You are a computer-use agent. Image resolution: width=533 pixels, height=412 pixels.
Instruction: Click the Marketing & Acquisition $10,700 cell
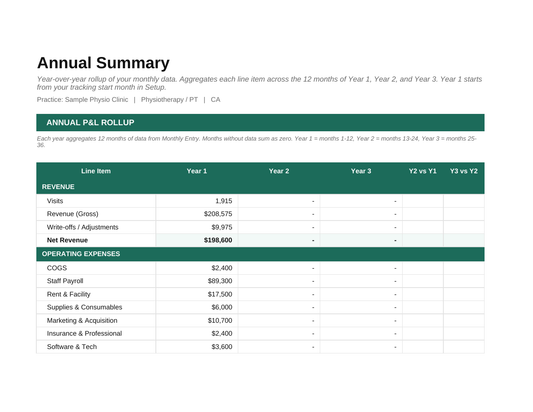click(197, 320)
